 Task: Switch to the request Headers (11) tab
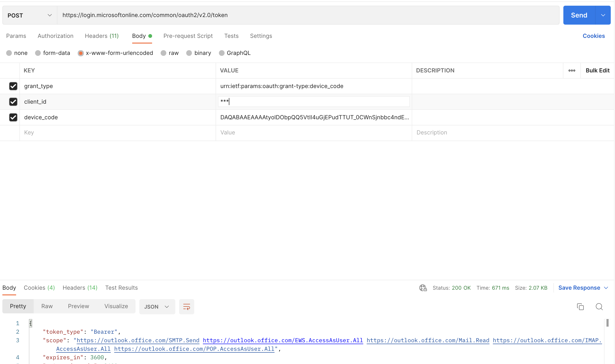(102, 36)
